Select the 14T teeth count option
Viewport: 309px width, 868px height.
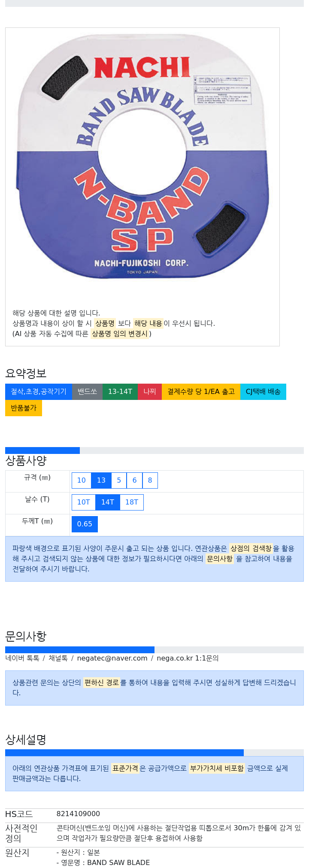point(107,502)
